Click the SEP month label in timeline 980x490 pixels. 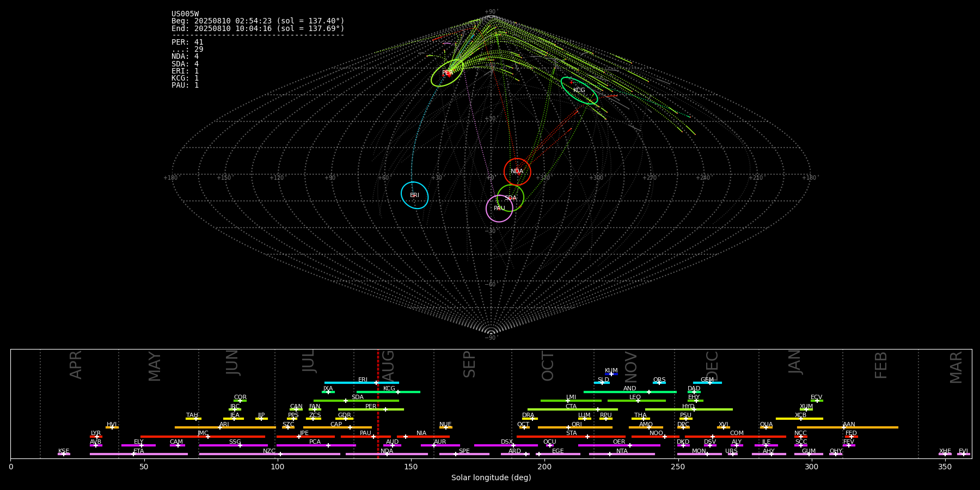tap(469, 364)
